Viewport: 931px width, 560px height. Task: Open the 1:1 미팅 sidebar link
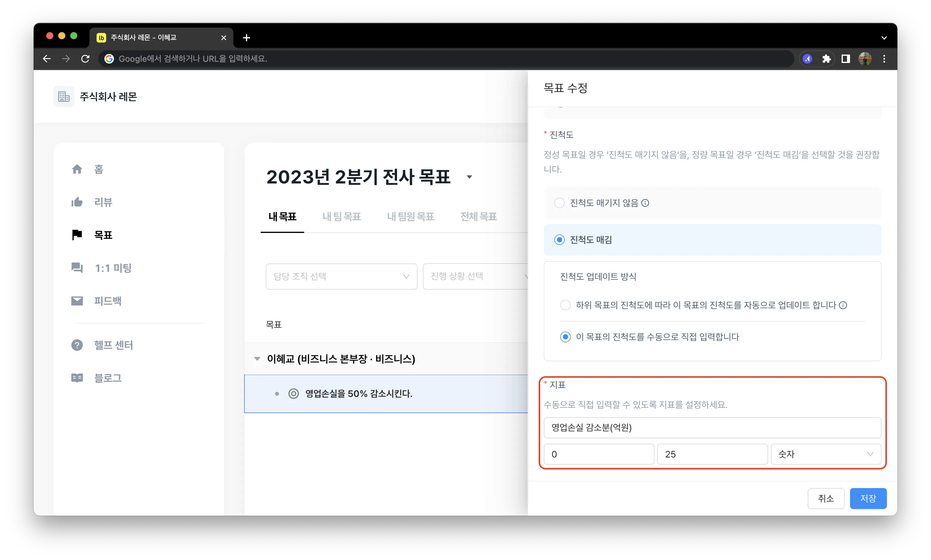click(x=113, y=268)
